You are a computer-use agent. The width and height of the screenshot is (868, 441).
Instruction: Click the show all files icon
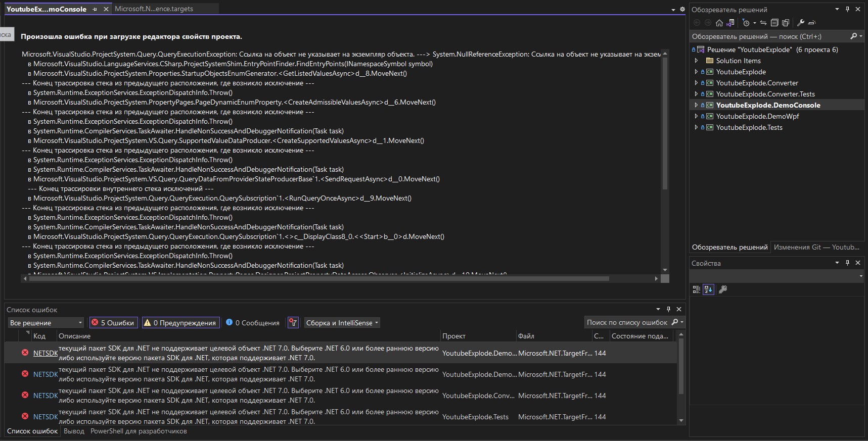pos(786,23)
